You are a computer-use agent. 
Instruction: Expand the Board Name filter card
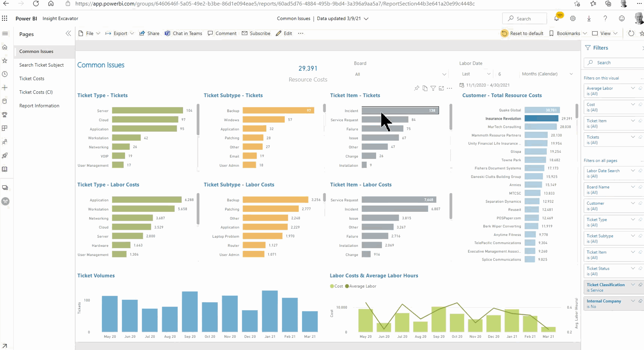pos(633,187)
